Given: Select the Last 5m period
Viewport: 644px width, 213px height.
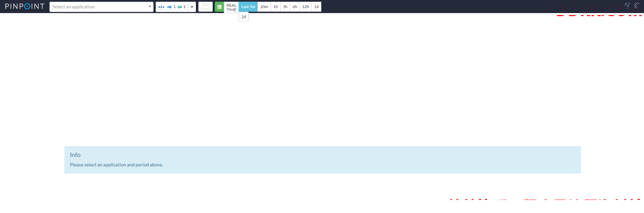Looking at the screenshot, I should [248, 7].
